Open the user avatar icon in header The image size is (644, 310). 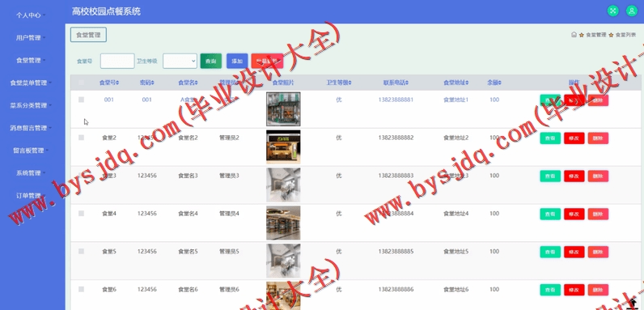[x=631, y=11]
